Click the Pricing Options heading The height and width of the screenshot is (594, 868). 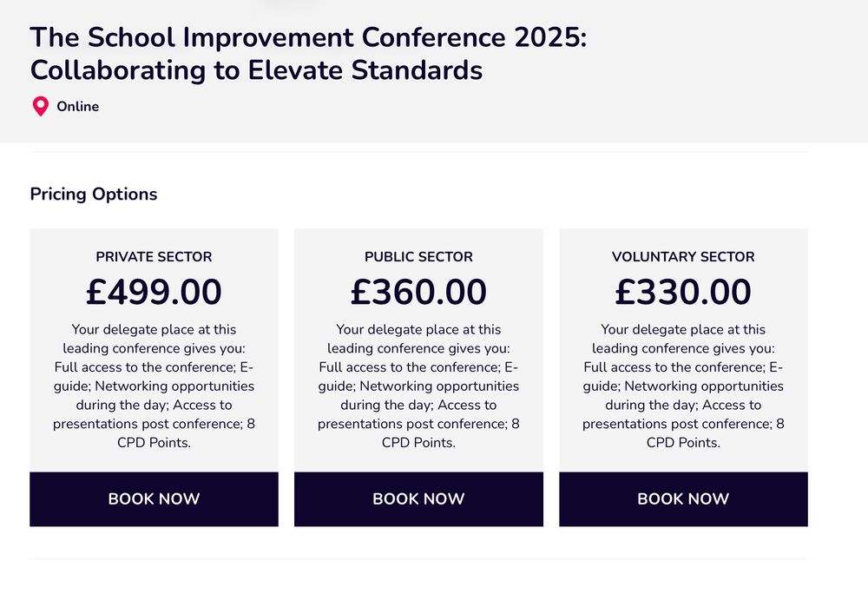click(x=94, y=194)
